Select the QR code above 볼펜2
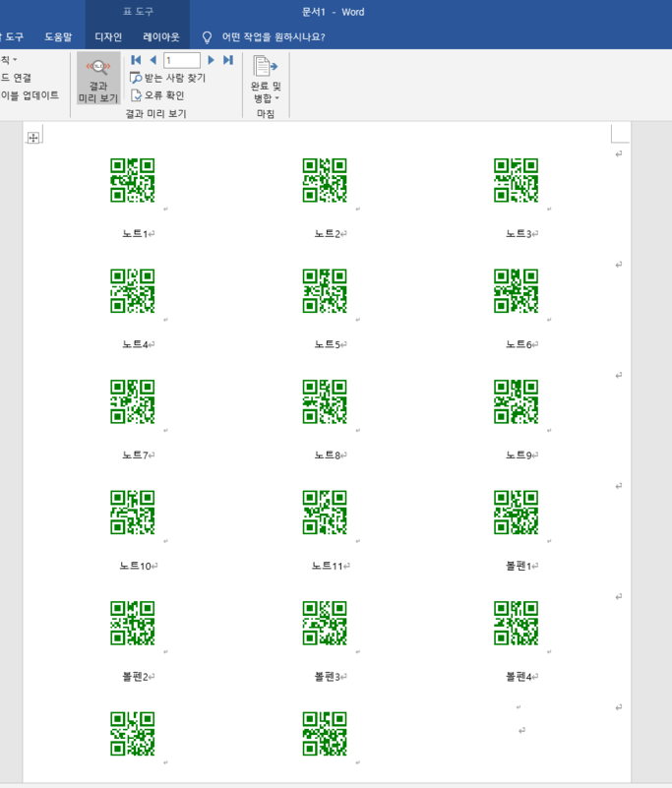The height and width of the screenshot is (788, 672). click(x=133, y=623)
